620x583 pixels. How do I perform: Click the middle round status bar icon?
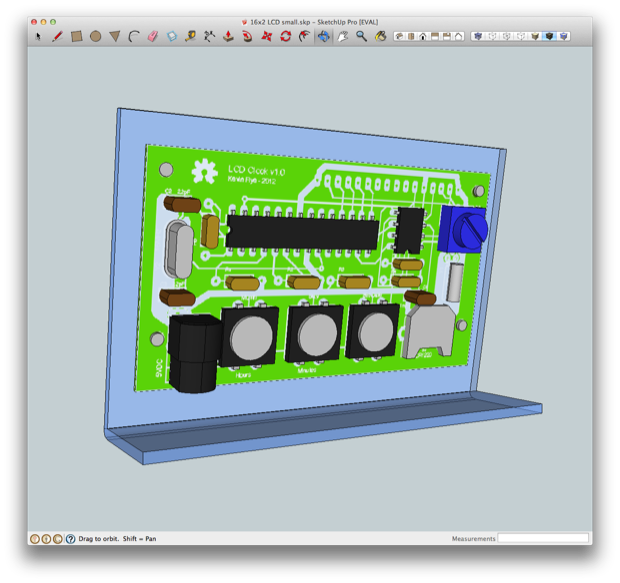[46, 539]
